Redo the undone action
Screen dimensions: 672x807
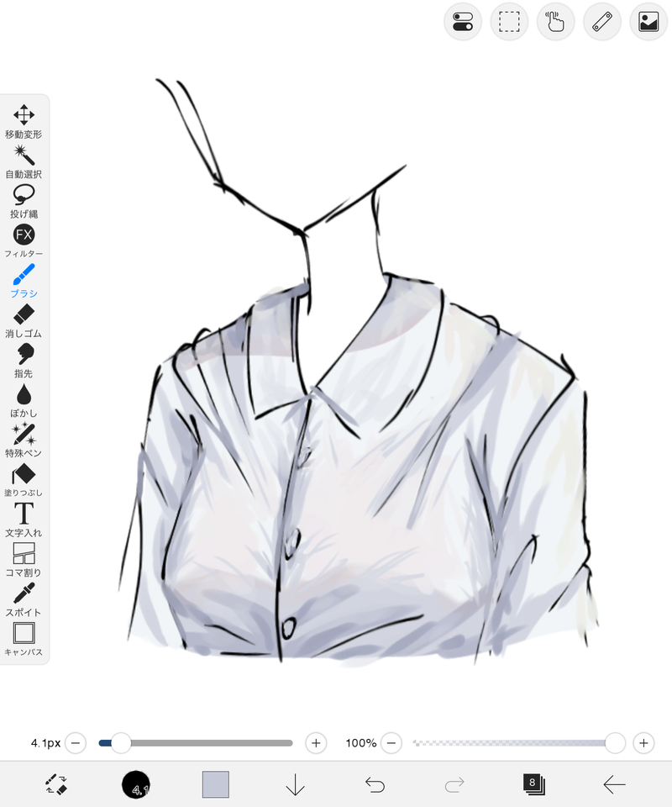click(454, 785)
